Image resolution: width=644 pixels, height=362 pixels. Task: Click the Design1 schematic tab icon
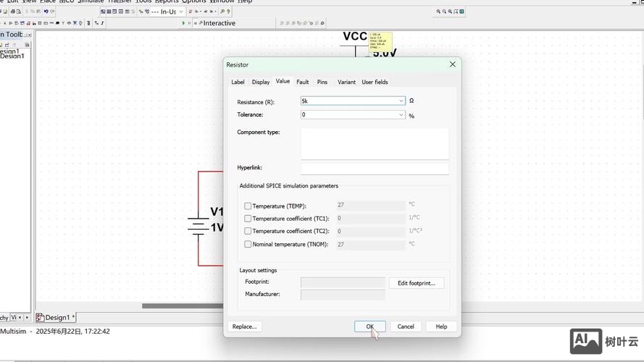[41, 317]
